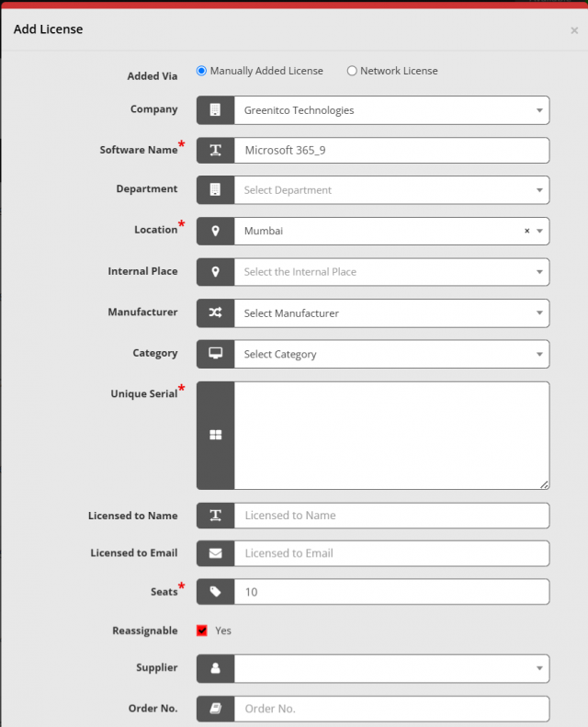Click the Add License dialog title
The width and height of the screenshot is (588, 727).
tap(48, 29)
